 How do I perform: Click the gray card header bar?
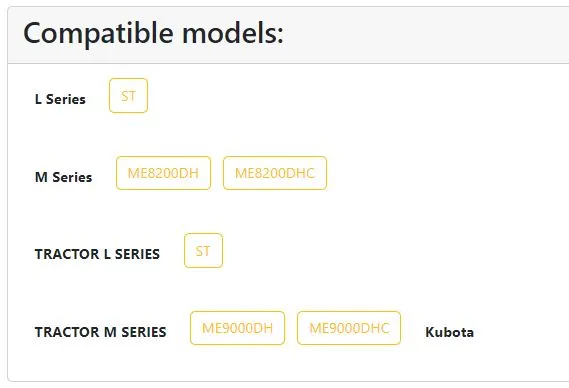coord(288,35)
